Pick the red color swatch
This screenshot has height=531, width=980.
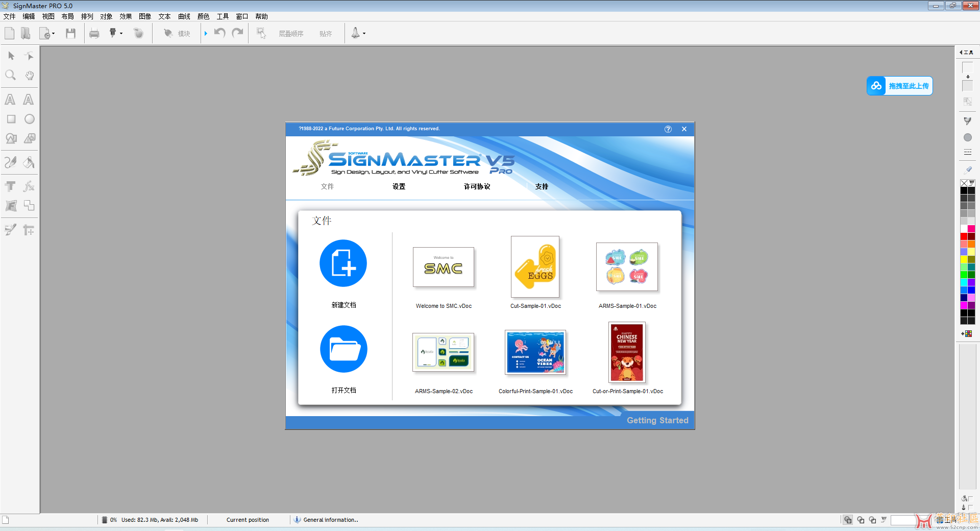tap(964, 237)
